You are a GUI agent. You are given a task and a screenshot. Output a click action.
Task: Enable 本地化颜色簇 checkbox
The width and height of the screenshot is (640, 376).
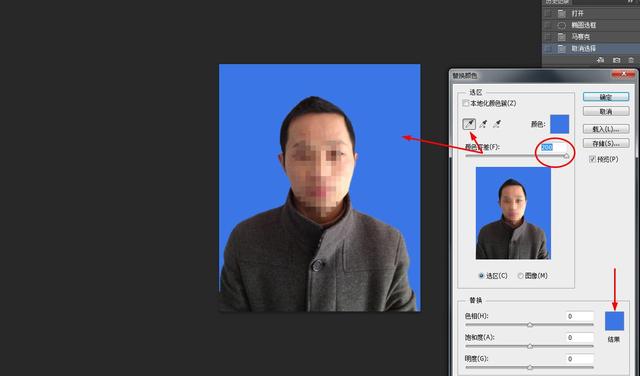coord(466,103)
